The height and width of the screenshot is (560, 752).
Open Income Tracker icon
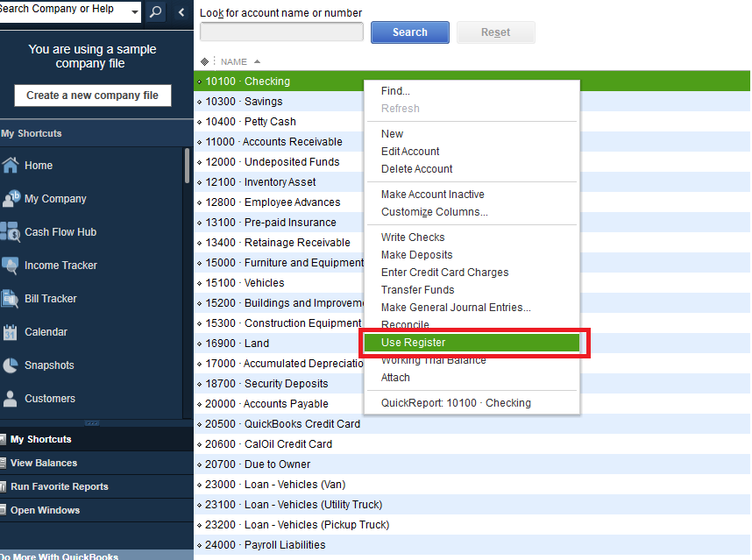[10, 266]
